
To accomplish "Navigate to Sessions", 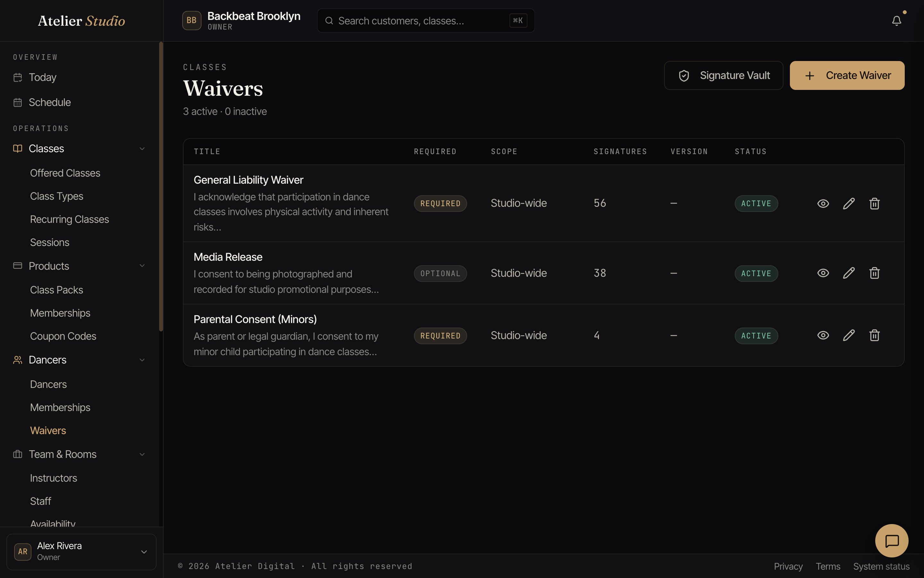I will 50,242.
